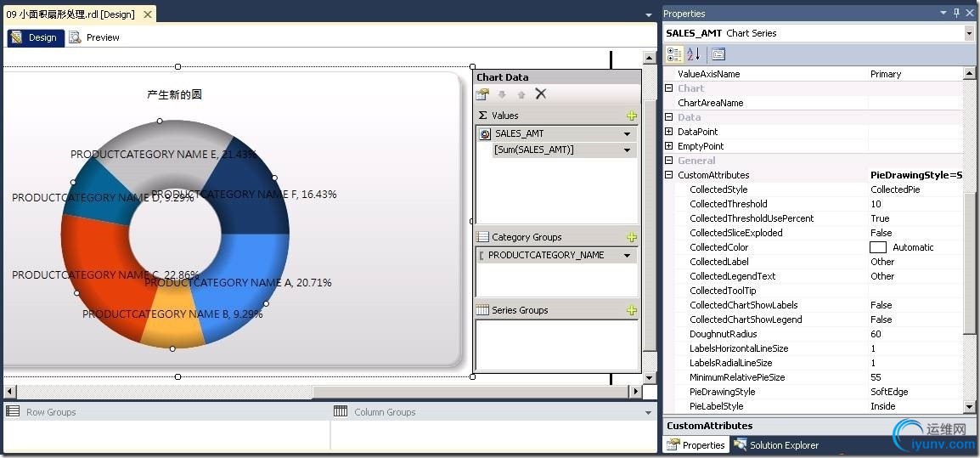This screenshot has height=458, width=980.
Task: Click Properties grid scroll up arrow
Action: click(969, 72)
